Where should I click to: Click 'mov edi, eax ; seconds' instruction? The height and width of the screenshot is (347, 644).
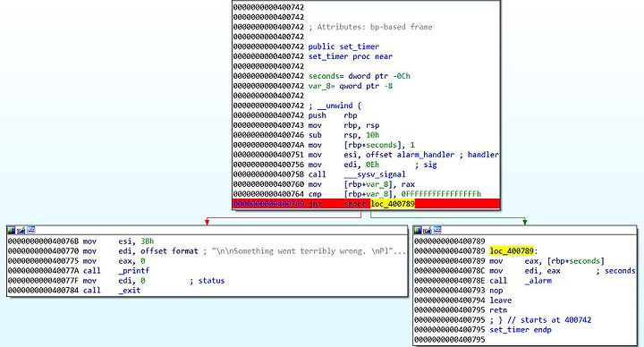coord(563,271)
